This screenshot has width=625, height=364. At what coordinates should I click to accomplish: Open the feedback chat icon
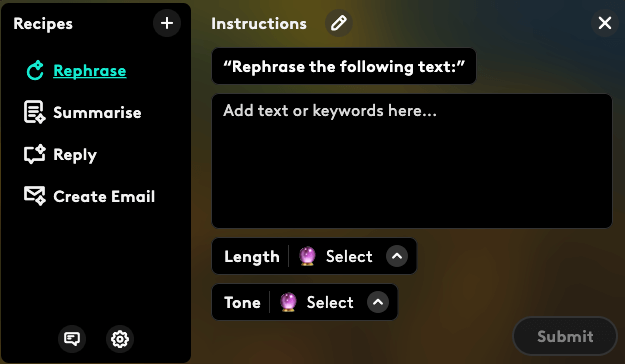(x=72, y=339)
